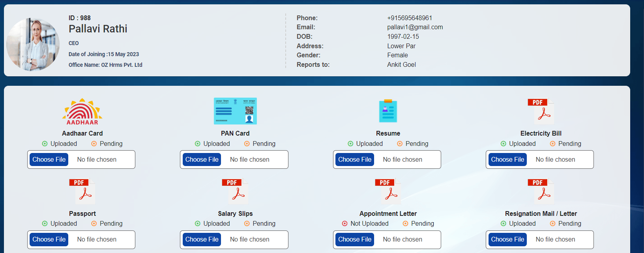Open the Appointment Letter PDF icon

point(388,191)
